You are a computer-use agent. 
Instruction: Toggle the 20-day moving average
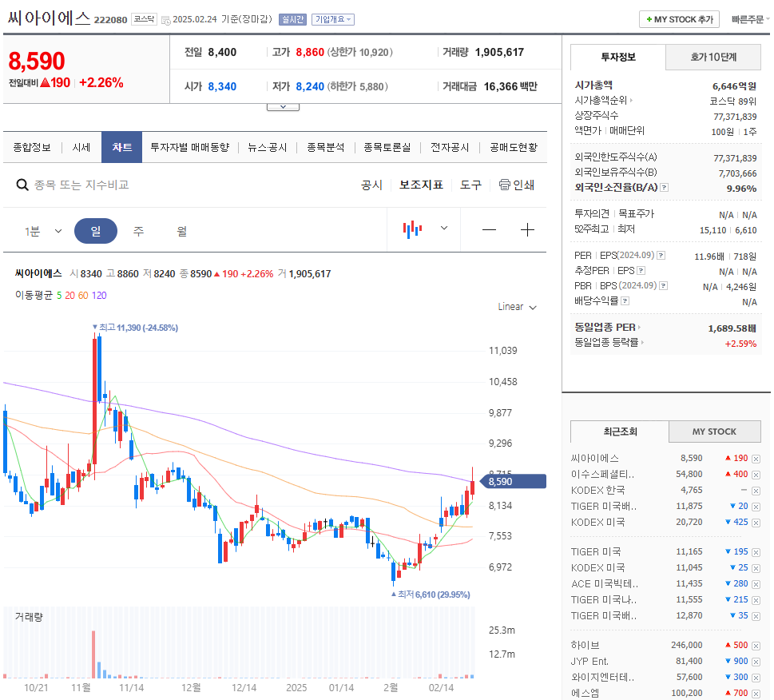click(69, 296)
